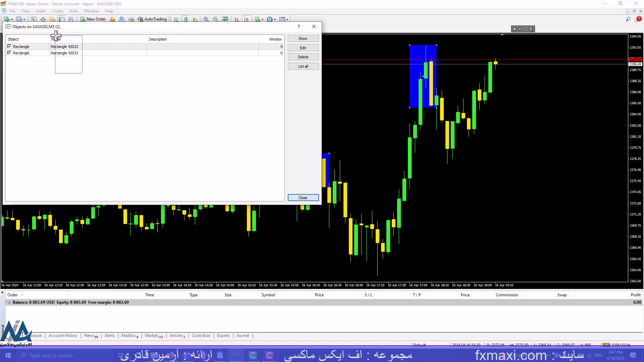This screenshot has height=362, width=644.
Task: Toggle AutoTrading button in toolbar
Action: point(152,19)
